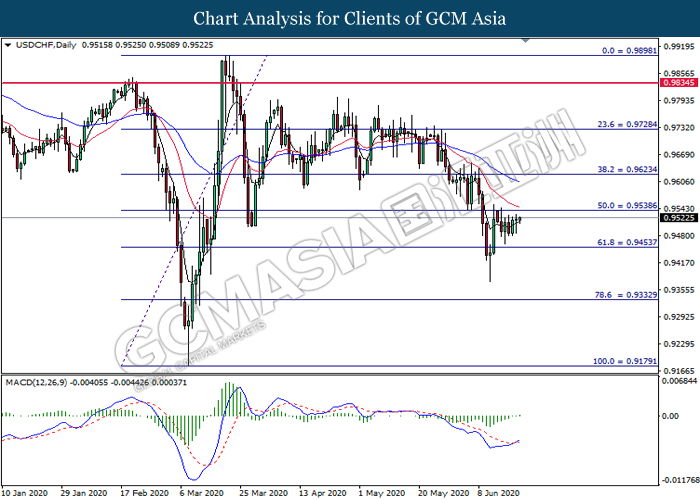Click the 10 Jan 2020 date label
Screen dimensions: 700x500
click(25, 493)
